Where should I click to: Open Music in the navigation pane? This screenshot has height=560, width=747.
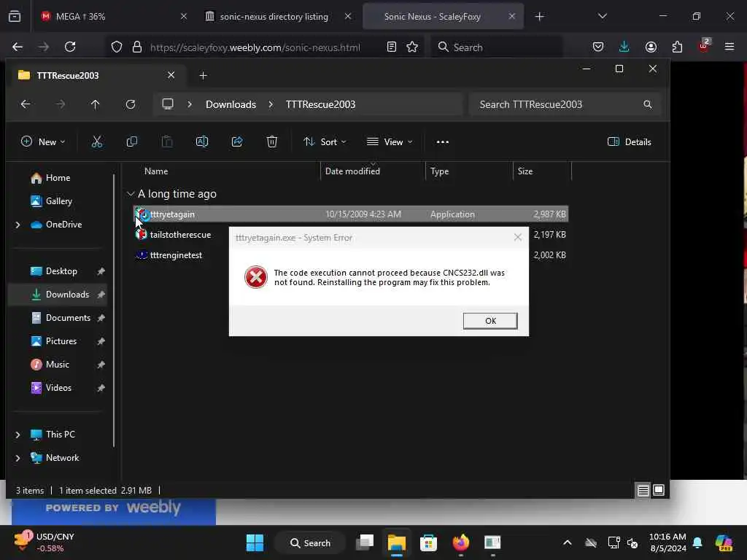[57, 365]
